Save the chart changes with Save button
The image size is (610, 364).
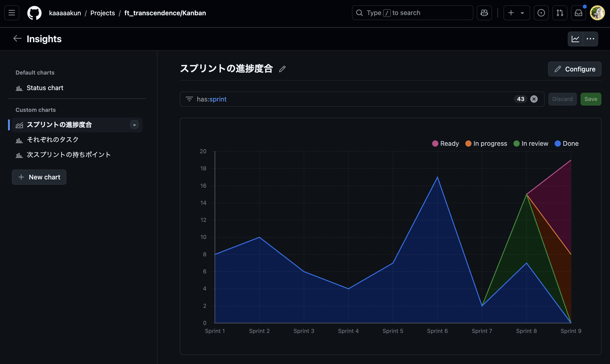[591, 99]
